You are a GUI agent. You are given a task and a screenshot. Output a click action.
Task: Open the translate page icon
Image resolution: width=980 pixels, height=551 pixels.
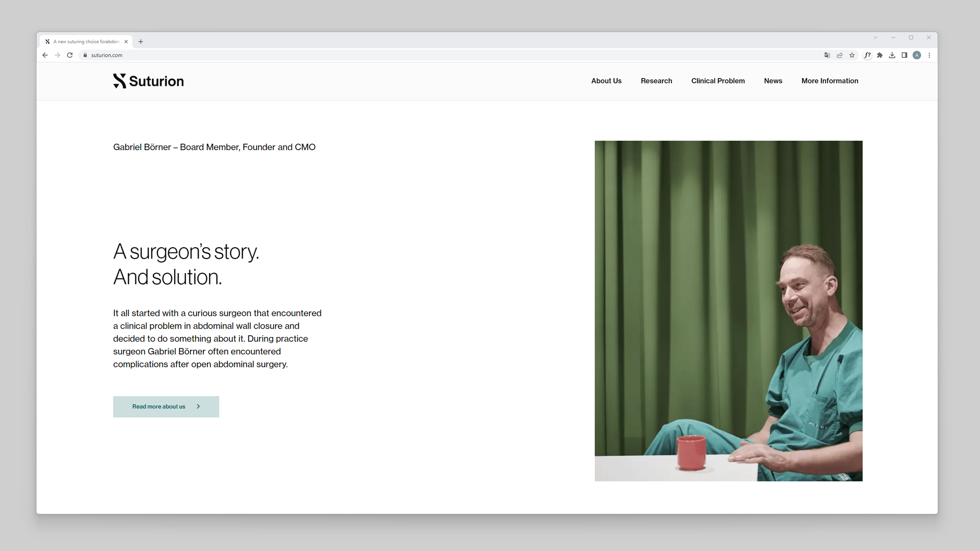(x=827, y=55)
